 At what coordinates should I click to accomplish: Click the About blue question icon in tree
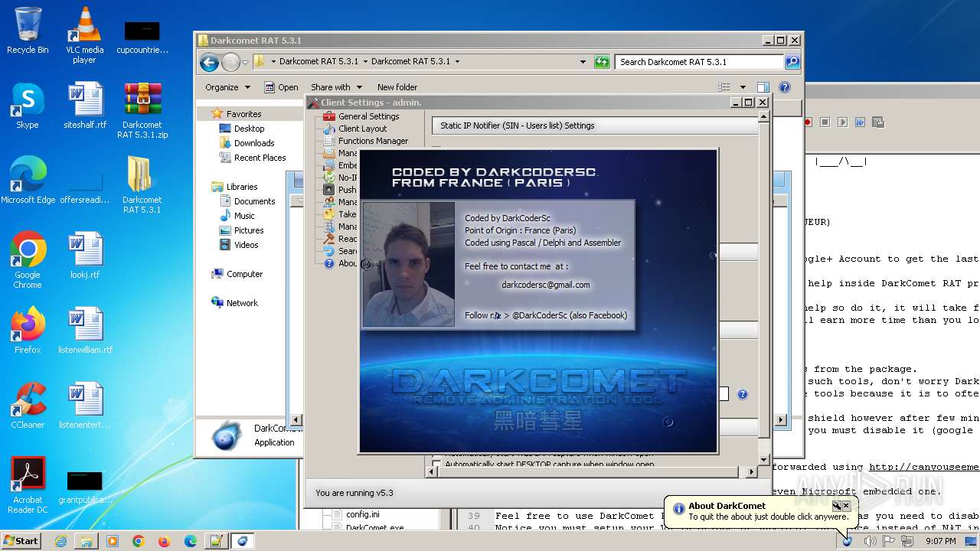tap(329, 263)
